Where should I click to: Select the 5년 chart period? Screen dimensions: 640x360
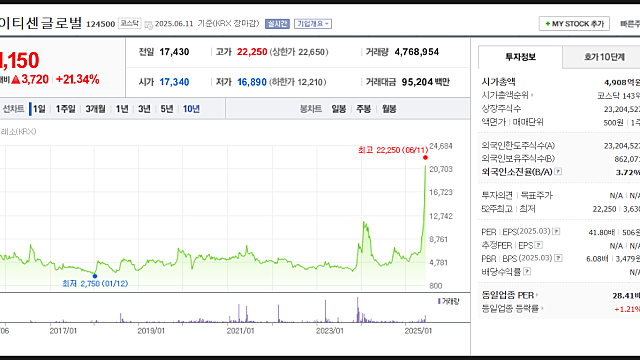(167, 109)
